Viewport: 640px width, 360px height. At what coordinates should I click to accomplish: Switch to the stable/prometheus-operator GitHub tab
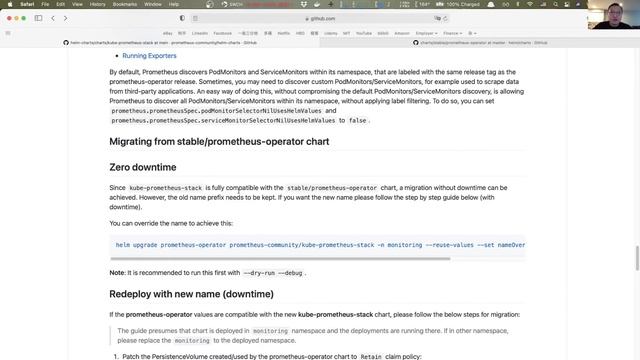click(x=480, y=42)
